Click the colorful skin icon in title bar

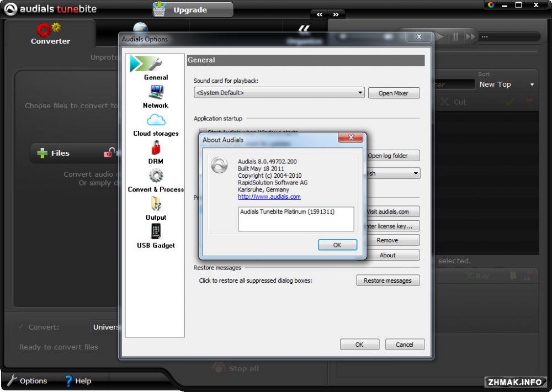click(x=491, y=5)
